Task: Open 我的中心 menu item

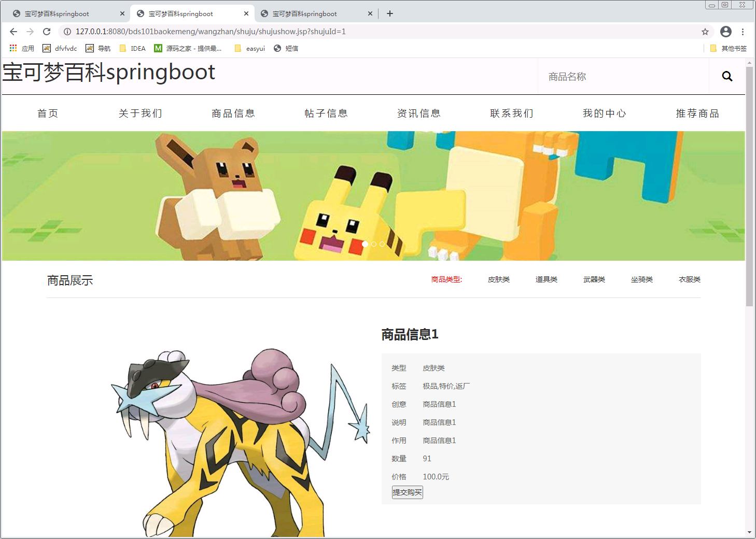Action: (x=605, y=113)
